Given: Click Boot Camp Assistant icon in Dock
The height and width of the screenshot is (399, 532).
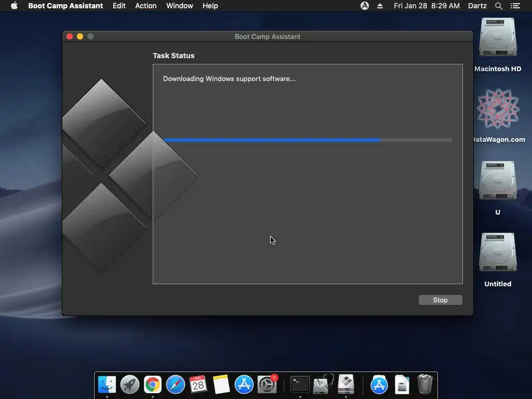Looking at the screenshot, I should pyautogui.click(x=346, y=385).
